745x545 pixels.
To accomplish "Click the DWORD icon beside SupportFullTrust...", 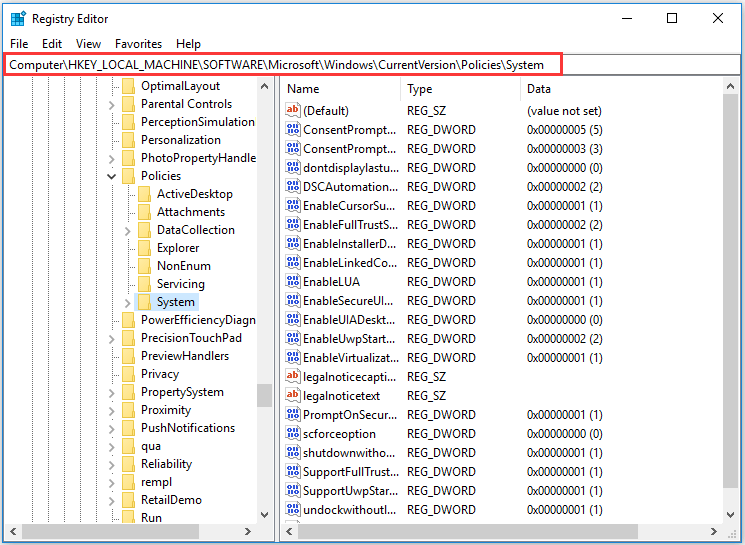I will (x=293, y=471).
